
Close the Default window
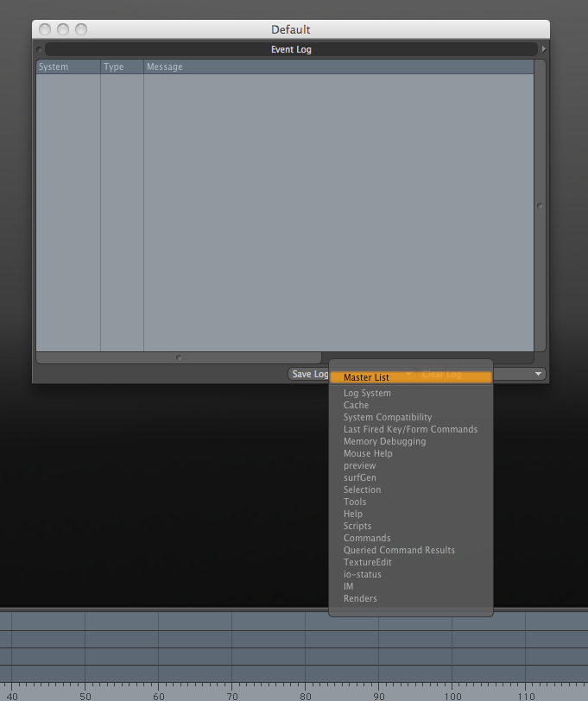click(45, 29)
